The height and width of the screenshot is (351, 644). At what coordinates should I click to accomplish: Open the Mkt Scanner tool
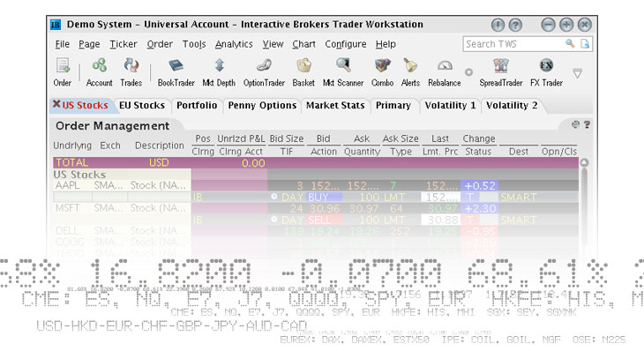343,72
